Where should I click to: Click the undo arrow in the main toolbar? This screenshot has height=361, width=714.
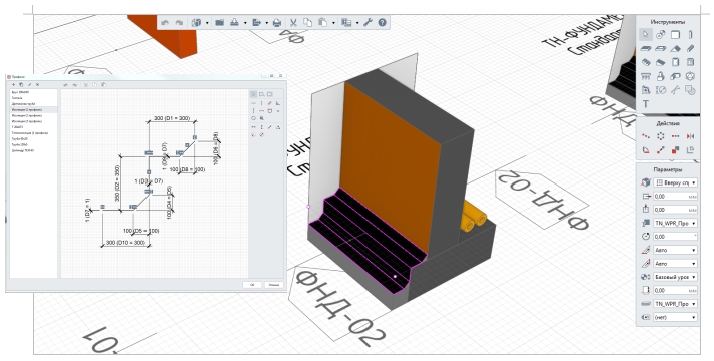point(165,22)
